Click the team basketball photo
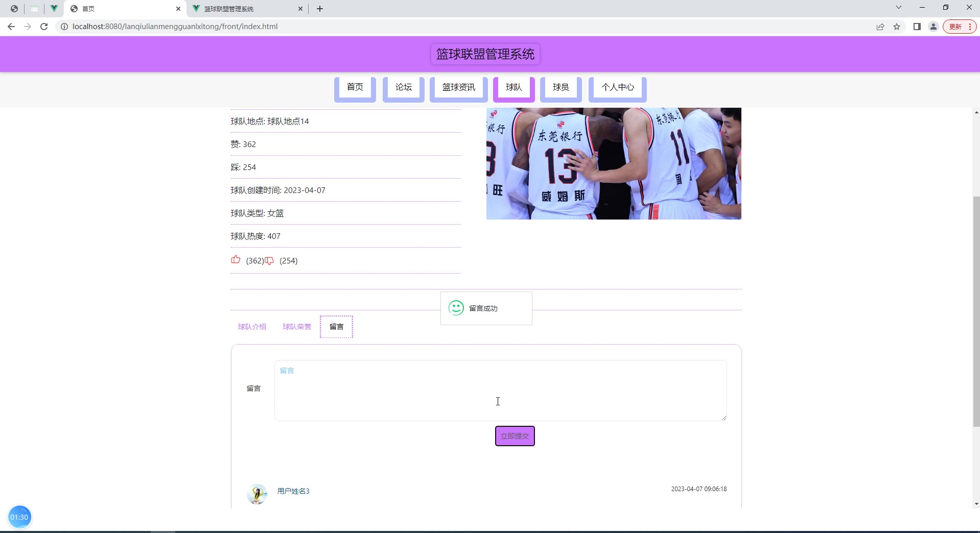Image resolution: width=980 pixels, height=533 pixels. point(614,163)
